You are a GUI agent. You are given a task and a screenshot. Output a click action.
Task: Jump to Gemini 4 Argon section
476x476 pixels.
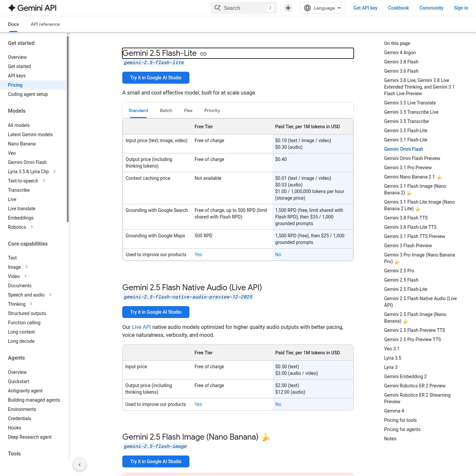[x=400, y=53]
